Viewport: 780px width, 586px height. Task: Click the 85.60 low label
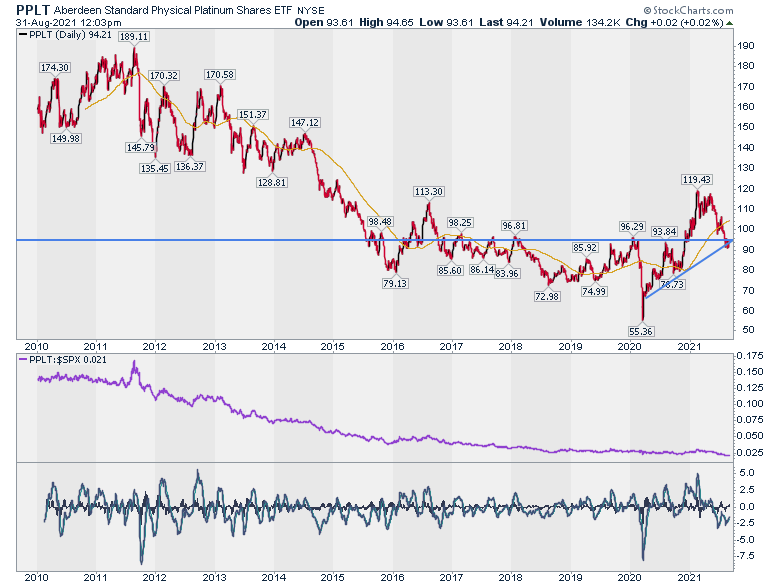(450, 271)
